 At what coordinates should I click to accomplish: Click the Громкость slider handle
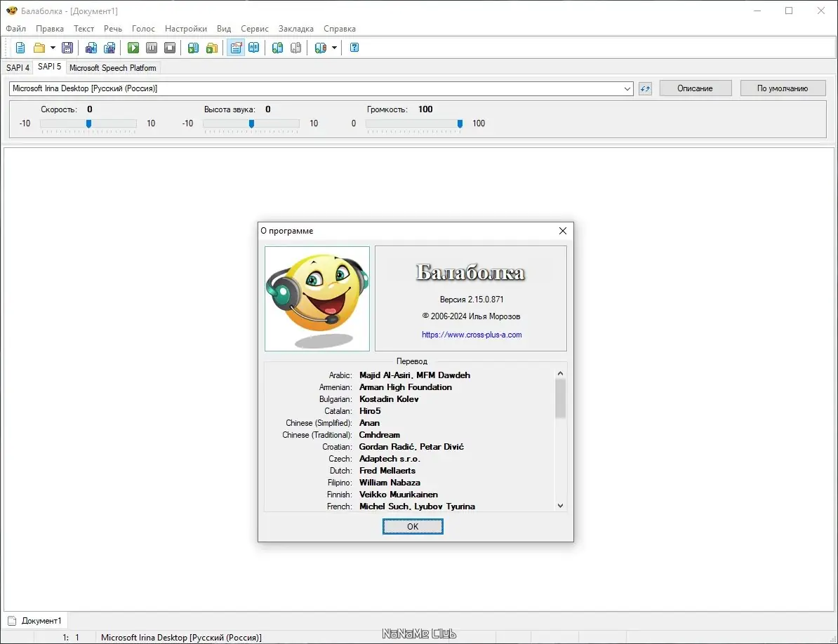(x=460, y=124)
